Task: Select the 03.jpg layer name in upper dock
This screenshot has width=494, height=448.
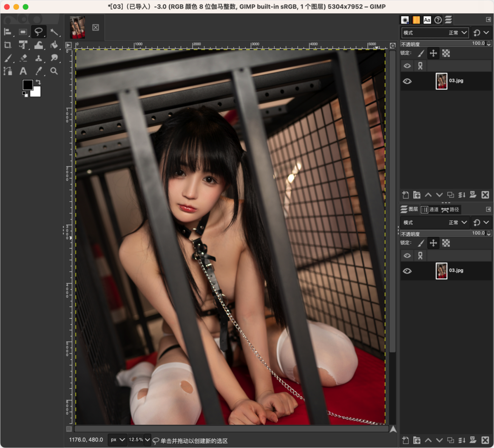Action: coord(456,81)
